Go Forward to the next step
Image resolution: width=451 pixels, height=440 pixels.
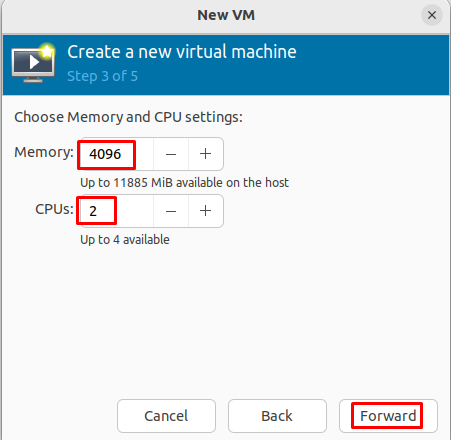(x=388, y=416)
